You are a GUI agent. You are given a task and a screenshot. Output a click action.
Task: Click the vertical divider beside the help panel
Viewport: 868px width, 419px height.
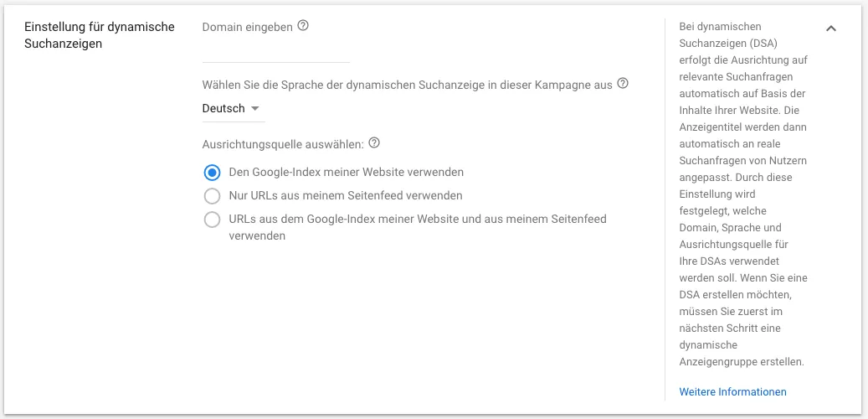tap(665, 209)
